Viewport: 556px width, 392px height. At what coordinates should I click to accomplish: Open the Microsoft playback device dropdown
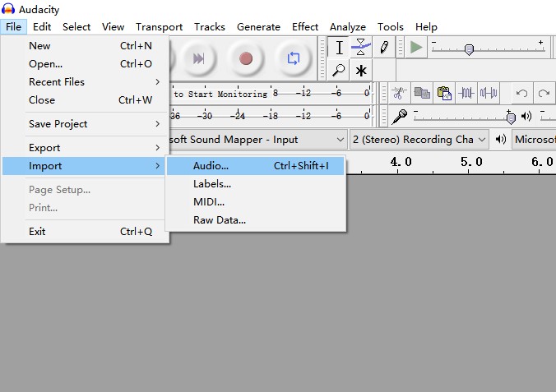[534, 140]
